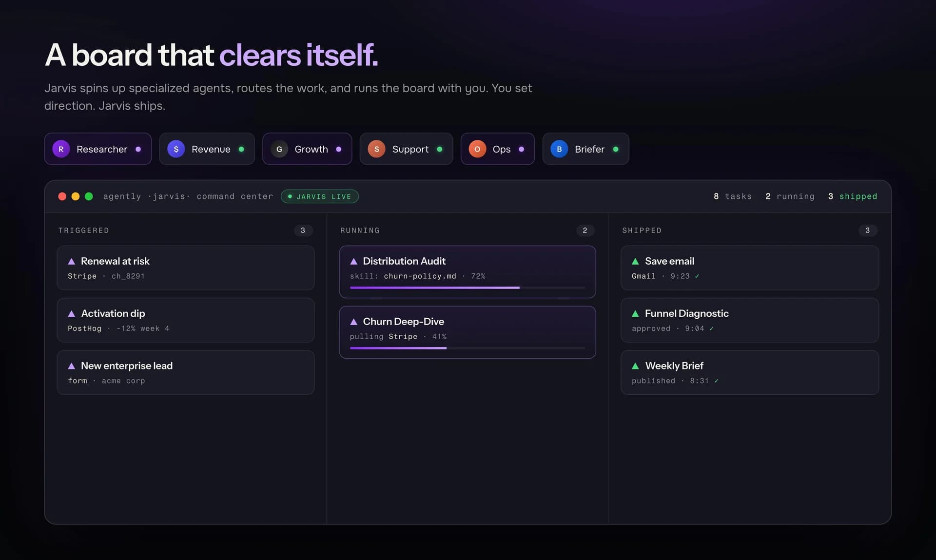Click the triangle icon on Renewal at risk
Viewport: 936px width, 560px height.
click(72, 261)
